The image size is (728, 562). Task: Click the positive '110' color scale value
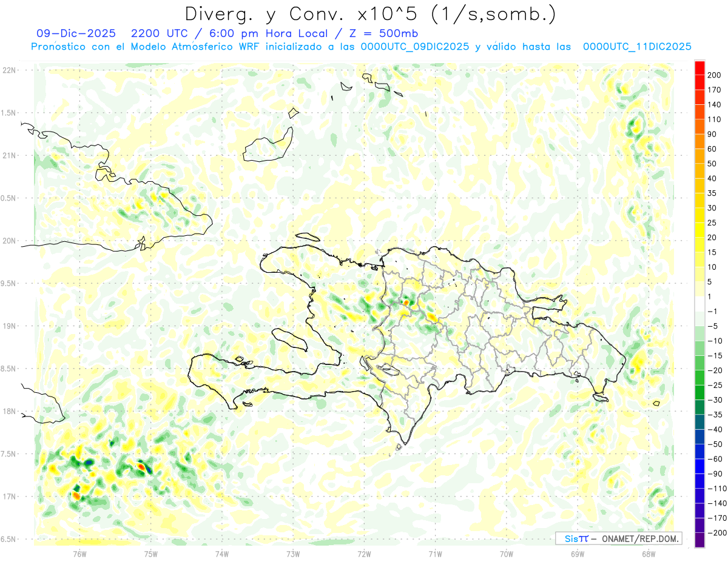click(714, 119)
